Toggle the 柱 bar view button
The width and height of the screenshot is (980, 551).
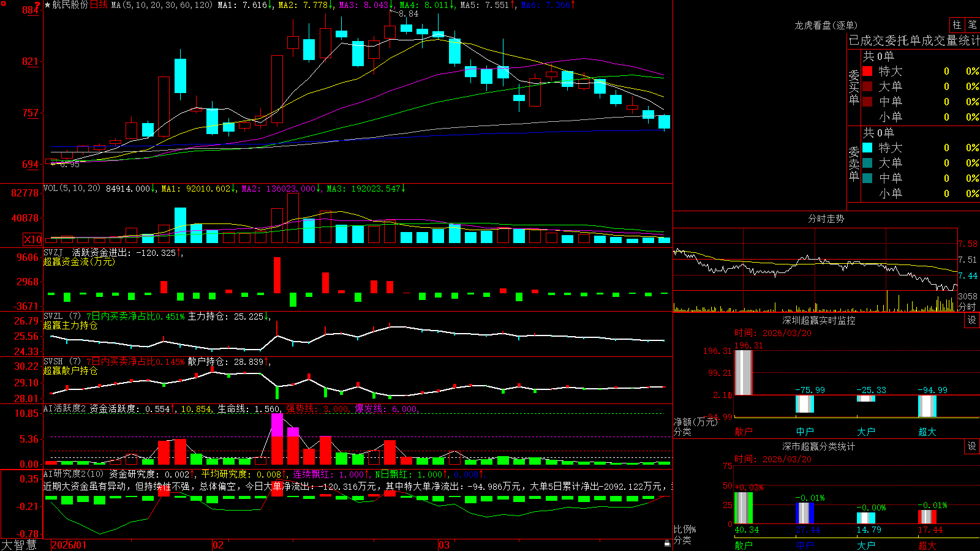coord(956,24)
